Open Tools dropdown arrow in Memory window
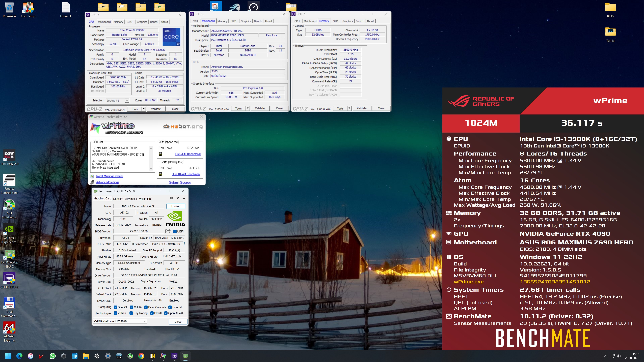This screenshot has width=644, height=362. tap(349, 108)
